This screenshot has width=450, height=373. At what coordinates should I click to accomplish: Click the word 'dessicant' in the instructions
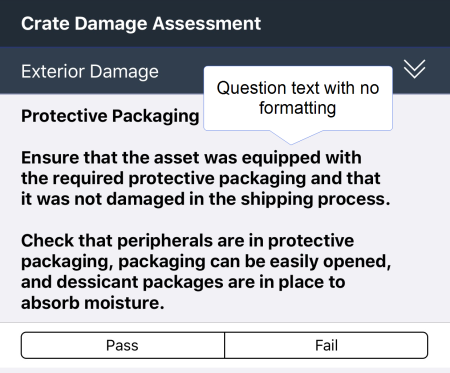click(x=97, y=282)
